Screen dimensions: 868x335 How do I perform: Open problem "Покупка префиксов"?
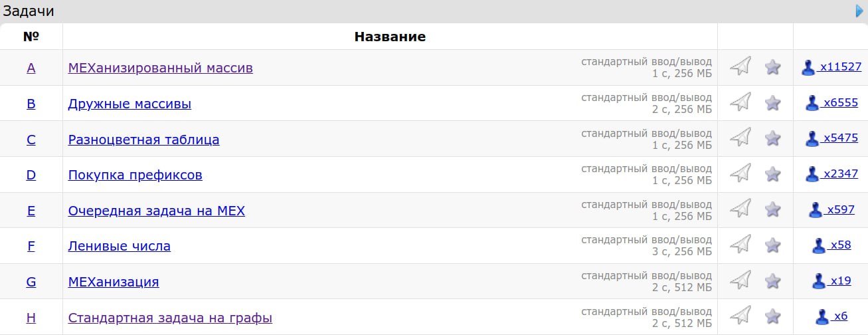pyautogui.click(x=135, y=175)
